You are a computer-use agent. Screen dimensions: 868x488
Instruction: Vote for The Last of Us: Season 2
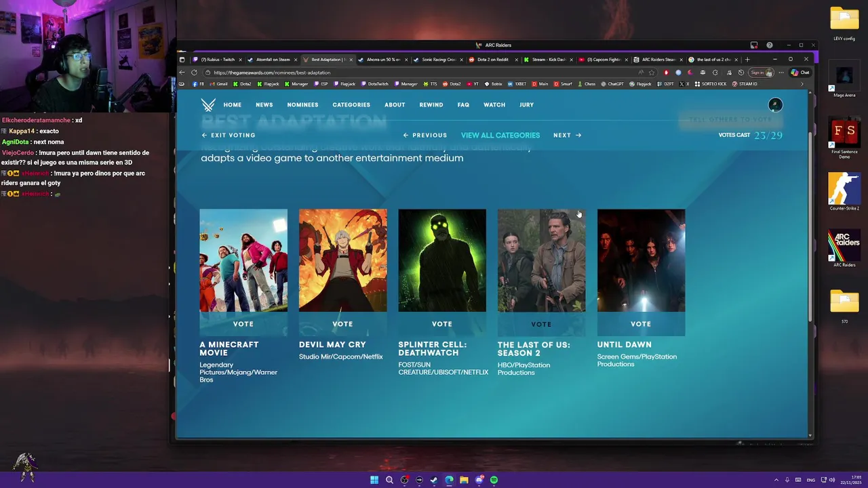[x=541, y=324]
